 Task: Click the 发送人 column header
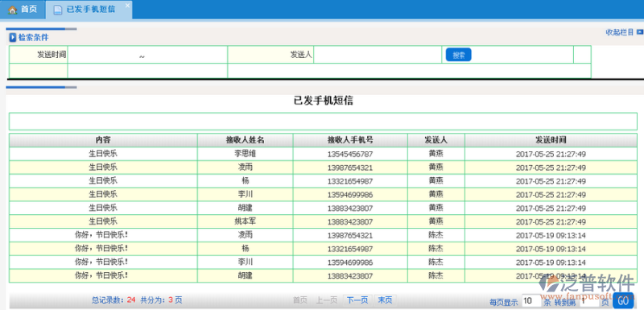(x=436, y=140)
